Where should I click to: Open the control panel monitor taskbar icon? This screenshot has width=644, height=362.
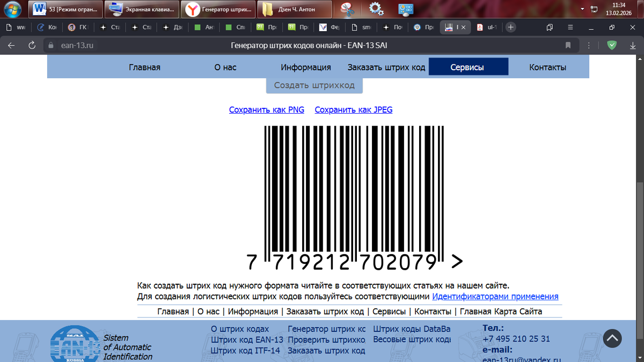[406, 9]
